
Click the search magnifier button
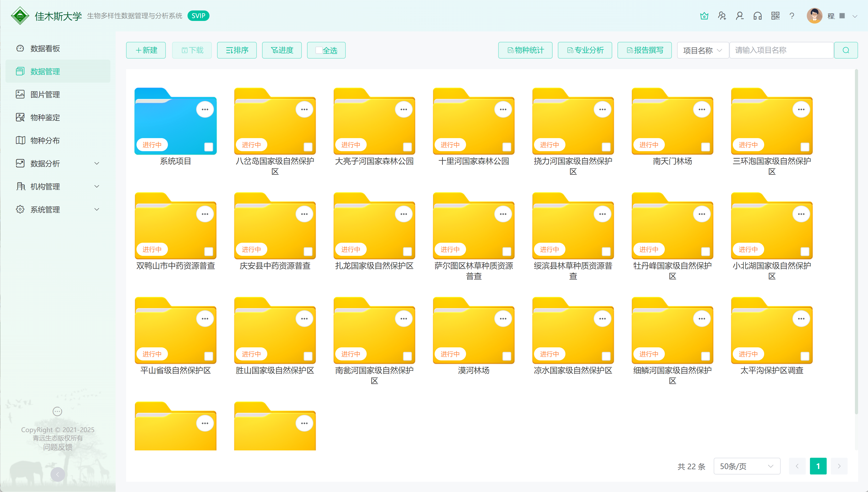[846, 50]
